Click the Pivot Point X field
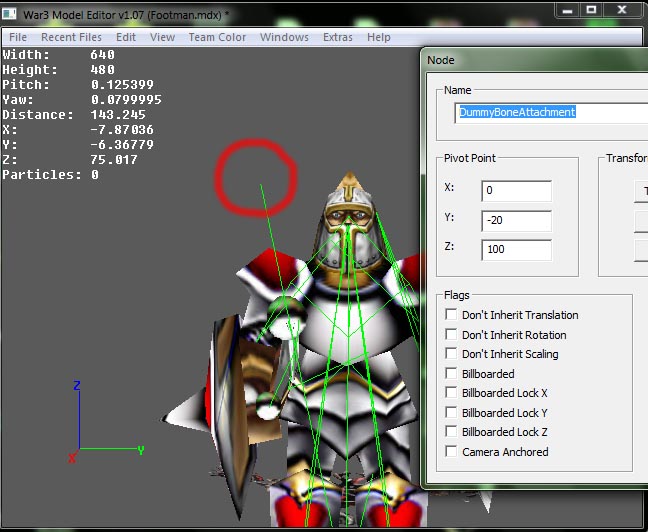This screenshot has width=648, height=532. click(x=517, y=191)
